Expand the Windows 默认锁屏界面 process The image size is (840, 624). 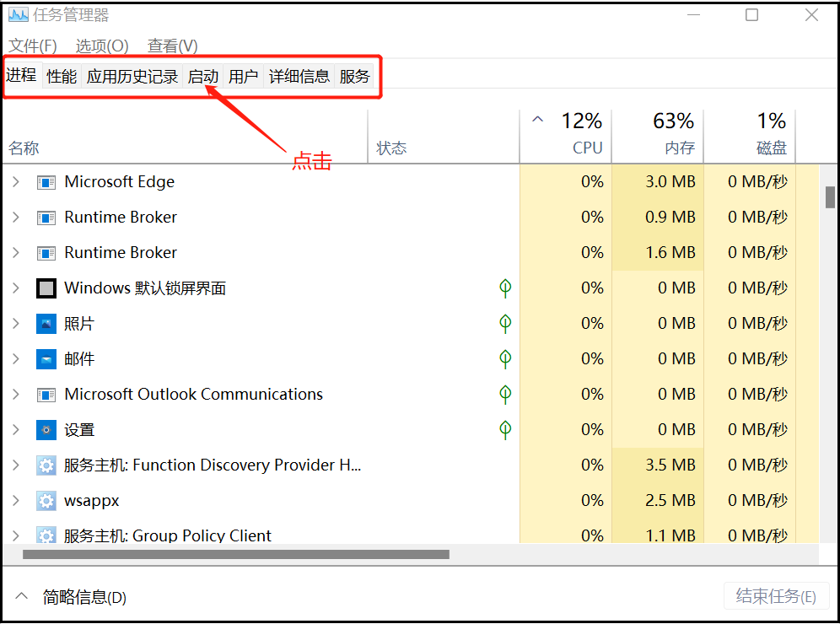point(16,288)
